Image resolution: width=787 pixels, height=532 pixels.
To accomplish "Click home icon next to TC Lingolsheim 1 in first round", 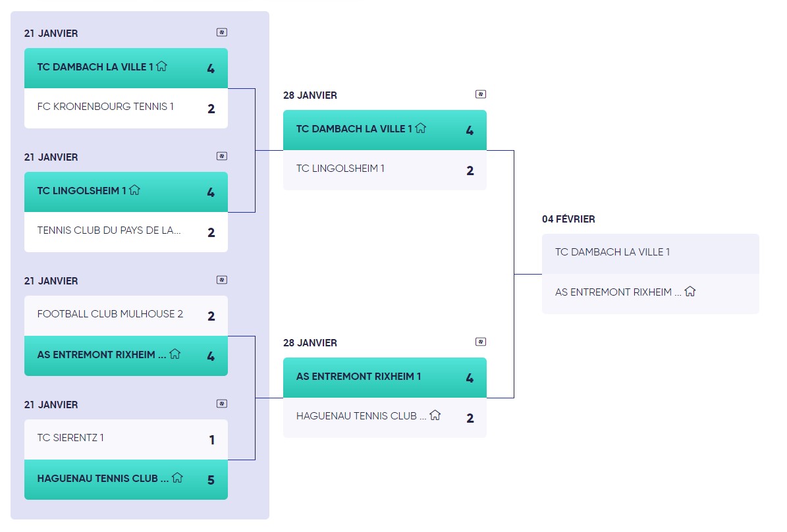I will pos(135,190).
